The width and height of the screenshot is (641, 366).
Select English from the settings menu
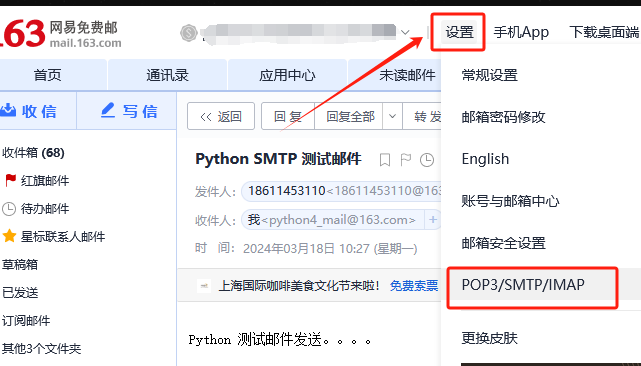coord(485,159)
